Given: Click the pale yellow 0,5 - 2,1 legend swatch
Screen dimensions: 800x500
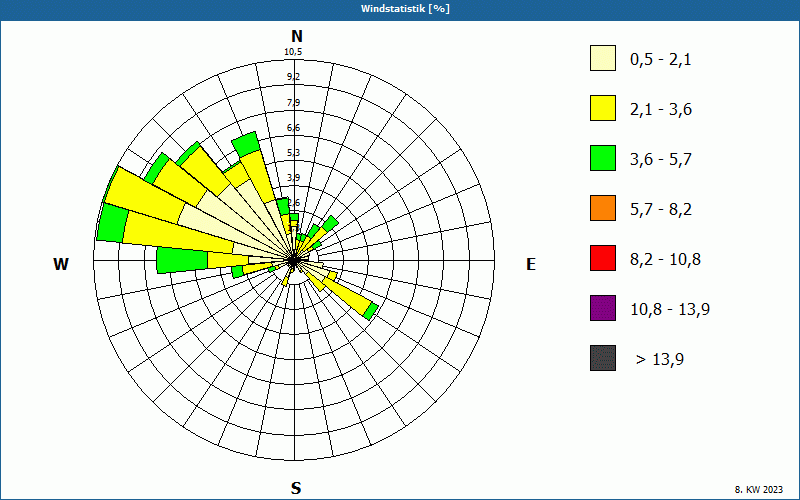Looking at the screenshot, I should 603,58.
